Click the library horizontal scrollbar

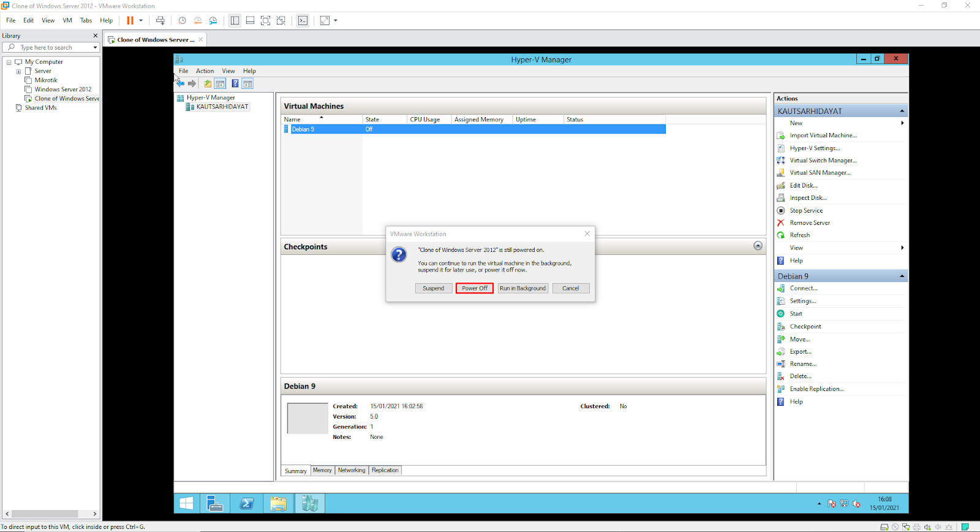click(45, 514)
